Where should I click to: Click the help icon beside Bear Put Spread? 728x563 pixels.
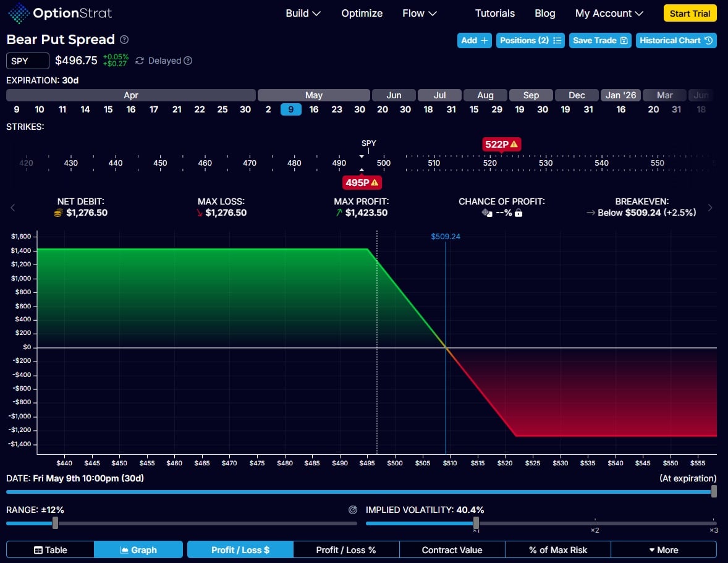point(124,40)
